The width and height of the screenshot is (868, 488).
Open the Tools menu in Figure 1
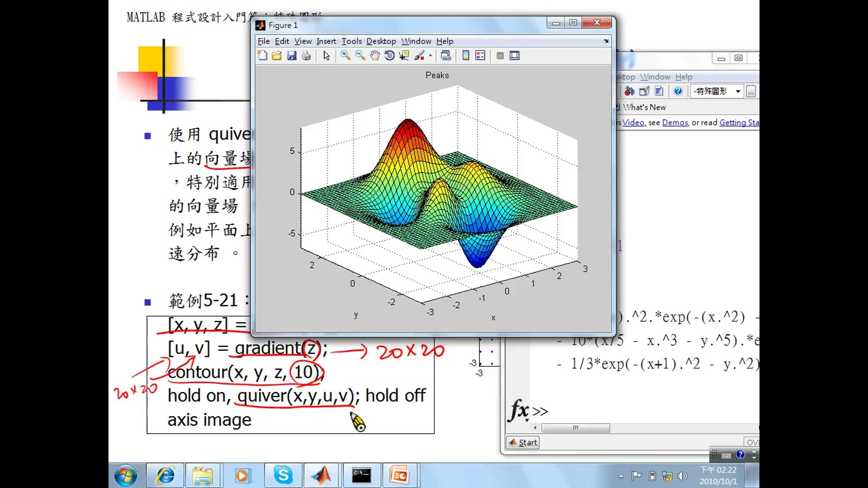coord(351,41)
